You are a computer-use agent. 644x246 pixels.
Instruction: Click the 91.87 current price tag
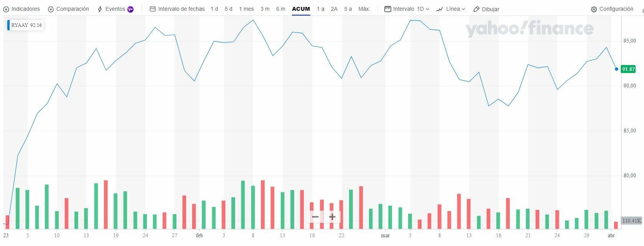pos(628,69)
